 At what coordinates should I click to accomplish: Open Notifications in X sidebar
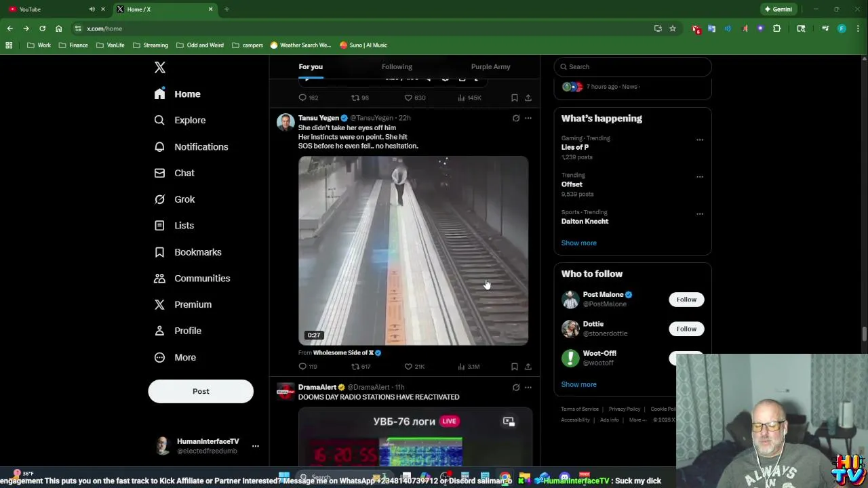click(192, 146)
